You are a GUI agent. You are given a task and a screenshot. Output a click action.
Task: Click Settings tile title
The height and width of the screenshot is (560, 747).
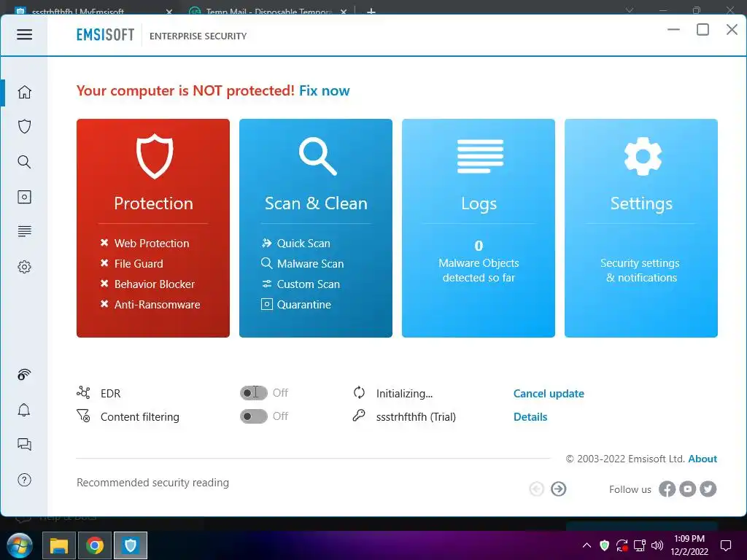(x=641, y=204)
